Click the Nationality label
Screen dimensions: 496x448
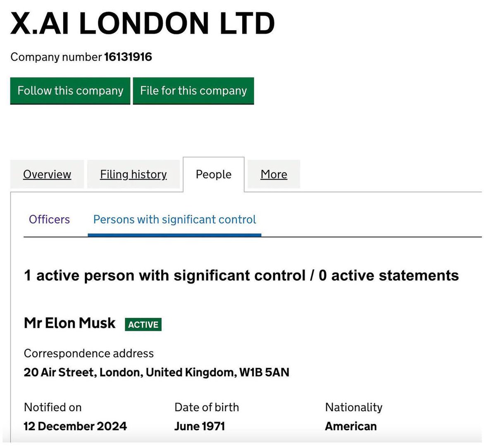354,408
